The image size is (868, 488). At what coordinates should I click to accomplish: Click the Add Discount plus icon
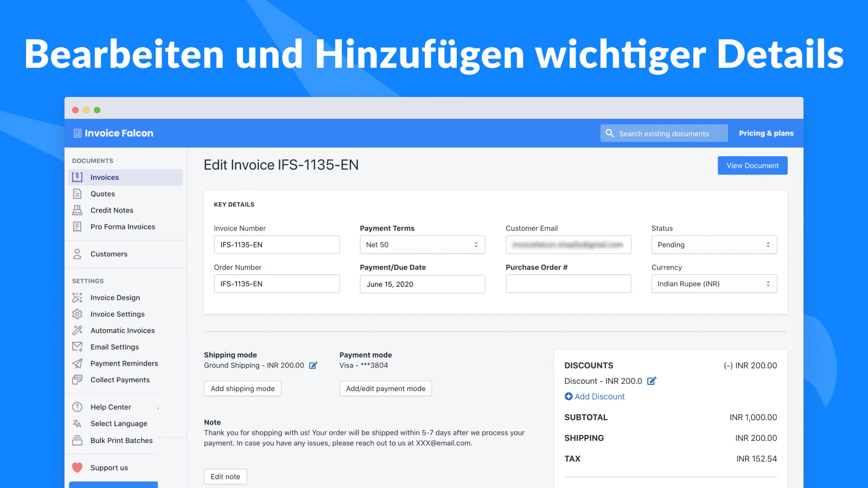click(569, 396)
